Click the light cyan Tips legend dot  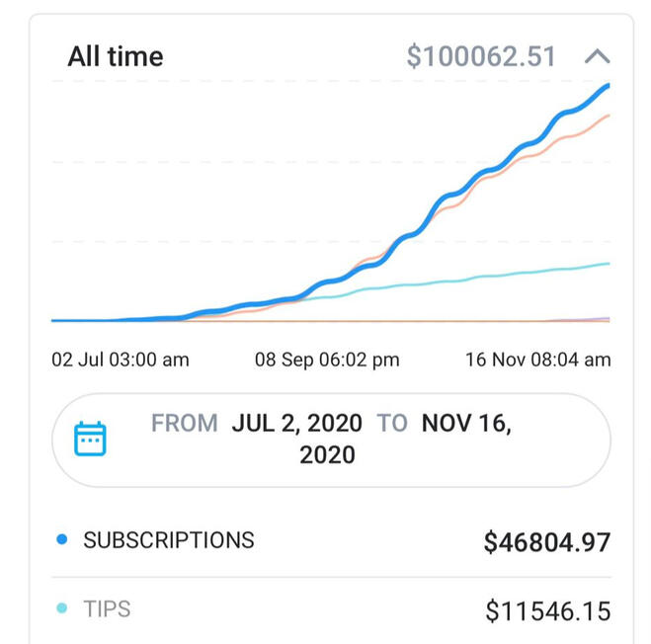(x=62, y=608)
